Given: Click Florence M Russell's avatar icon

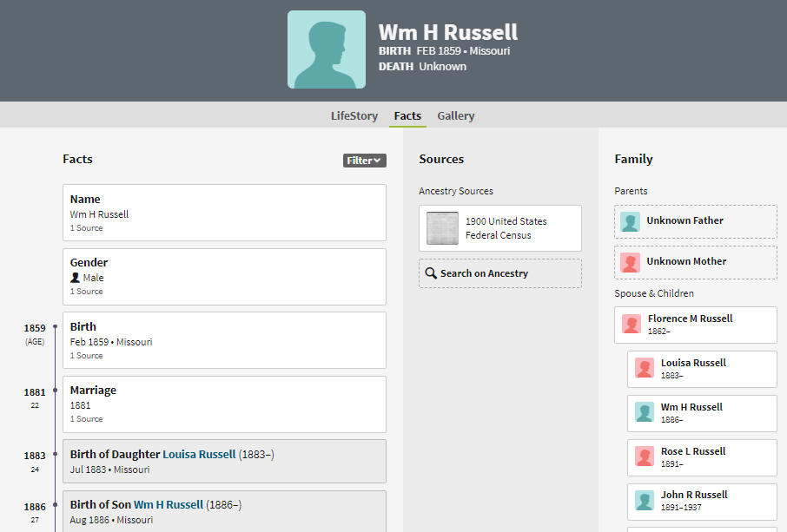Looking at the screenshot, I should pos(632,324).
